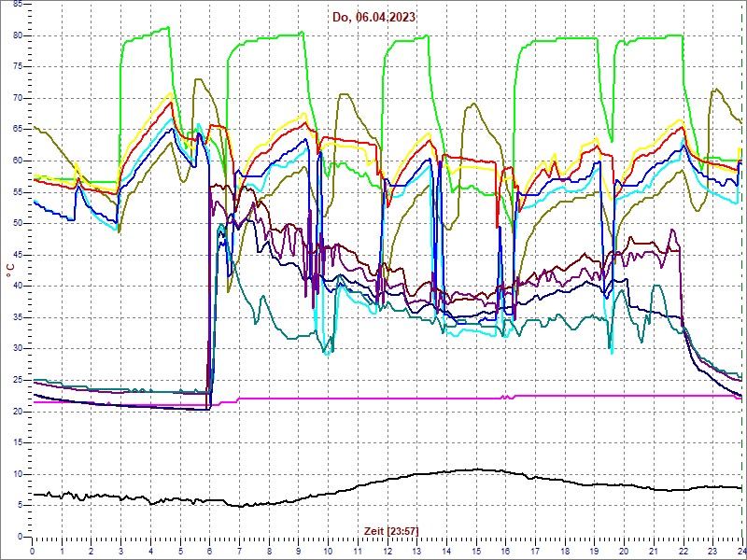The height and width of the screenshot is (560, 747).
Task: Select the 65 tick label on temperature axis
Action: pyautogui.click(x=17, y=130)
